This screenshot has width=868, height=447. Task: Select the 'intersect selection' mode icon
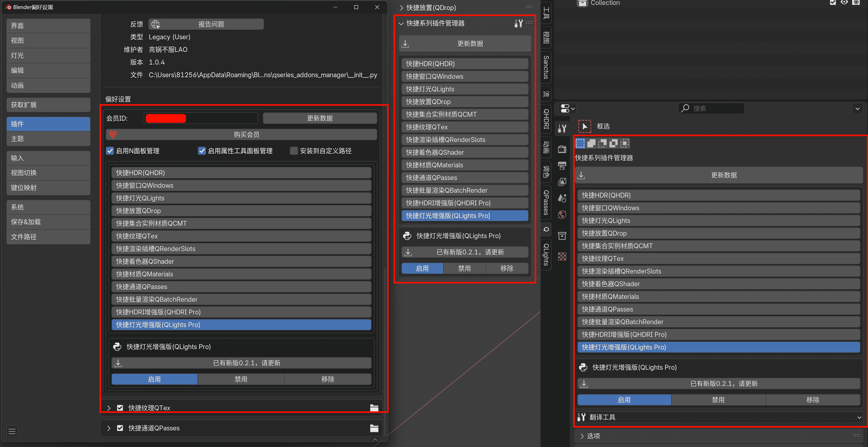pyautogui.click(x=625, y=143)
